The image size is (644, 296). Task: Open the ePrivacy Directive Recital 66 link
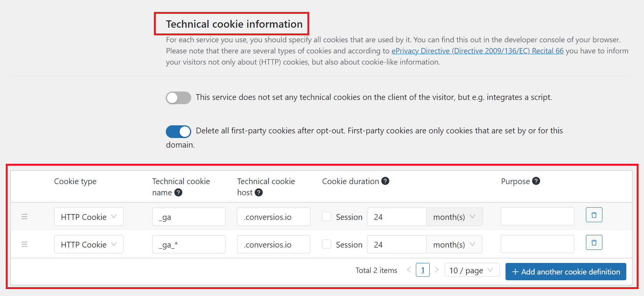[477, 50]
